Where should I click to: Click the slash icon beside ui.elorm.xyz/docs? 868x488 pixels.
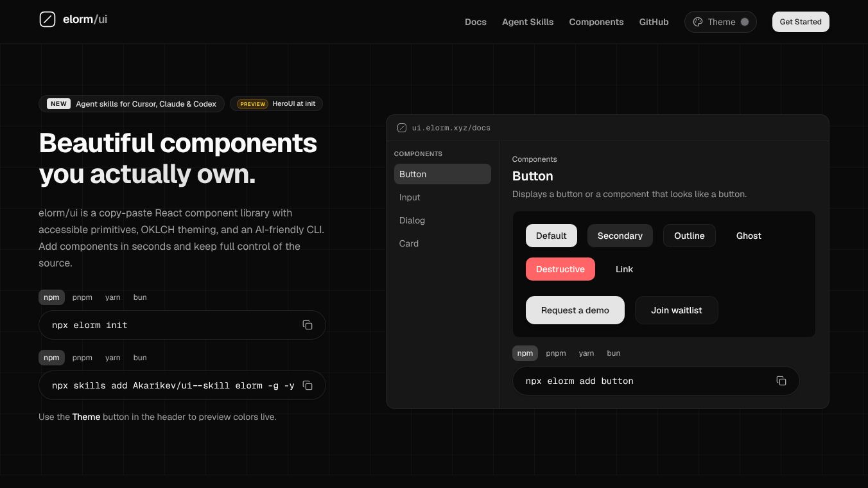[x=402, y=128]
